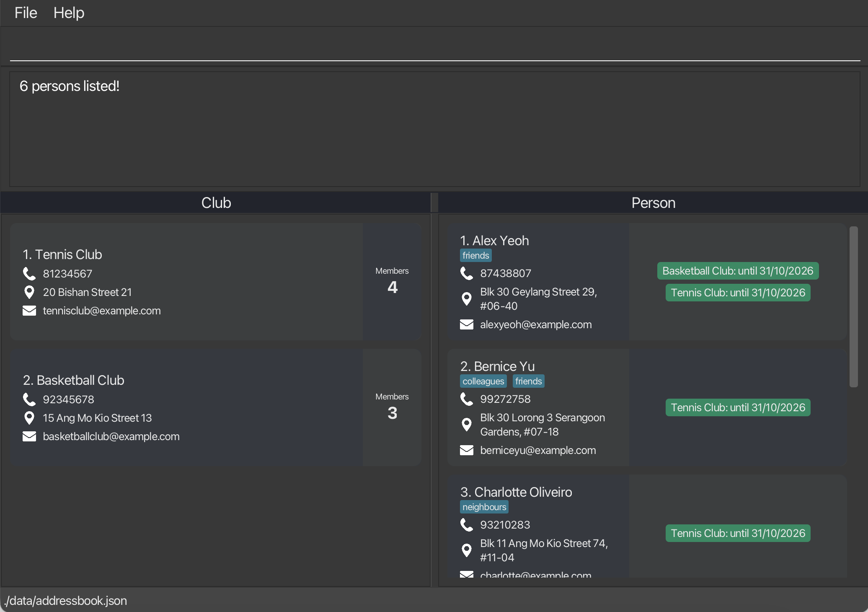
Task: Click Bernice Yu's location pin icon
Action: 466,425
